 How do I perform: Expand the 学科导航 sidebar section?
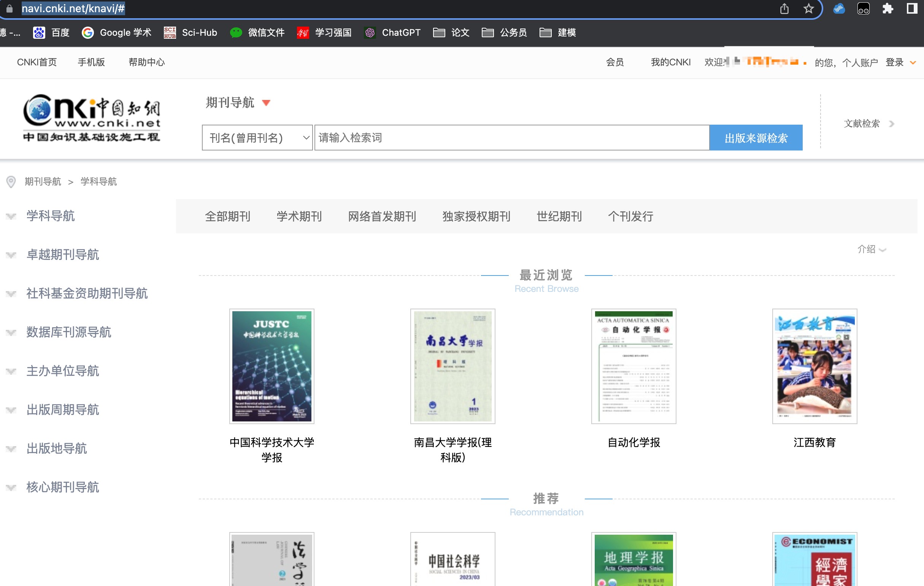pyautogui.click(x=50, y=216)
